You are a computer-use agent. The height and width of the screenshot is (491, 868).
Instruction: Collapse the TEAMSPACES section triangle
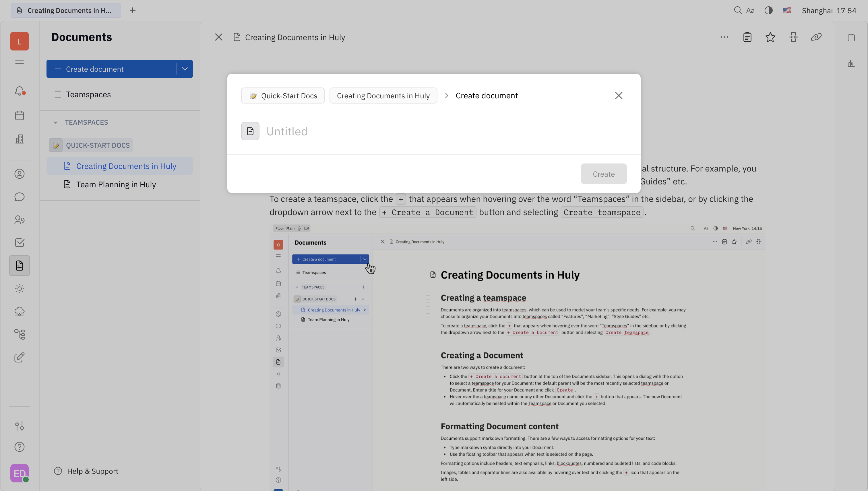[x=55, y=122]
